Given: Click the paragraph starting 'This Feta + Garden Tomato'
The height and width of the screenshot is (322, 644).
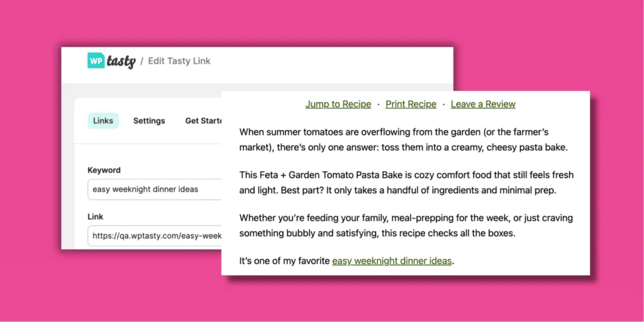Looking at the screenshot, I should (406, 183).
